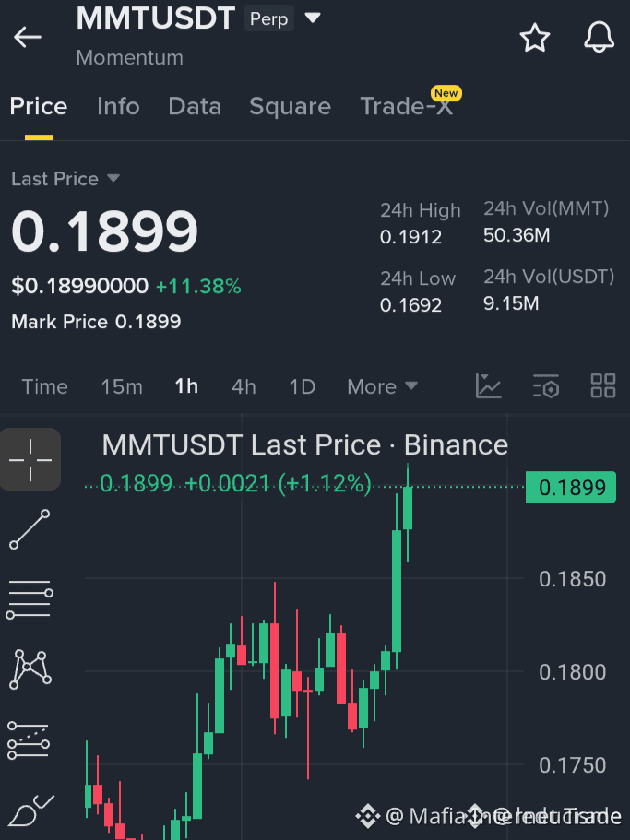
Task: Switch to the Price tab
Action: [x=39, y=106]
